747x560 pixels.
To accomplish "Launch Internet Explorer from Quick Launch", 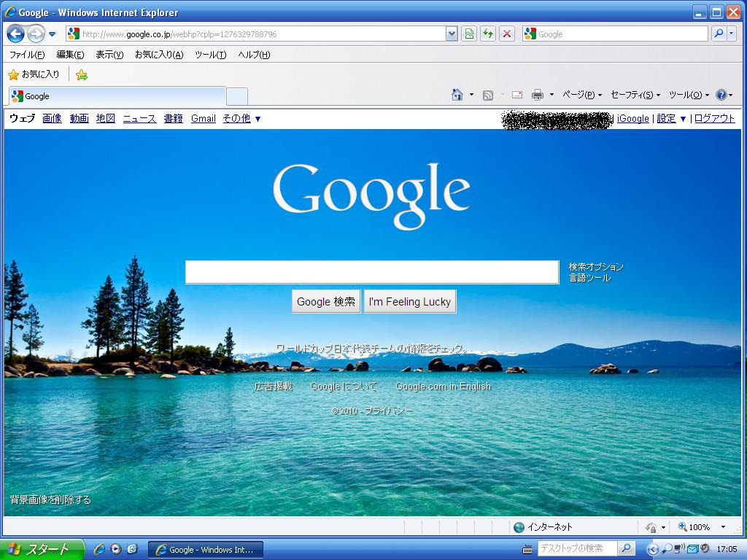I will [99, 549].
